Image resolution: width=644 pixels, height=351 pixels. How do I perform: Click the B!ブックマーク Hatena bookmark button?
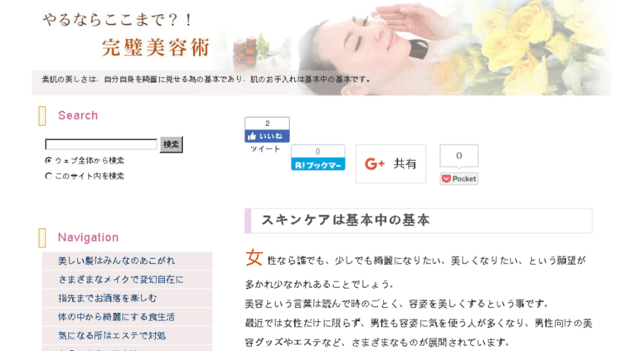(x=318, y=165)
